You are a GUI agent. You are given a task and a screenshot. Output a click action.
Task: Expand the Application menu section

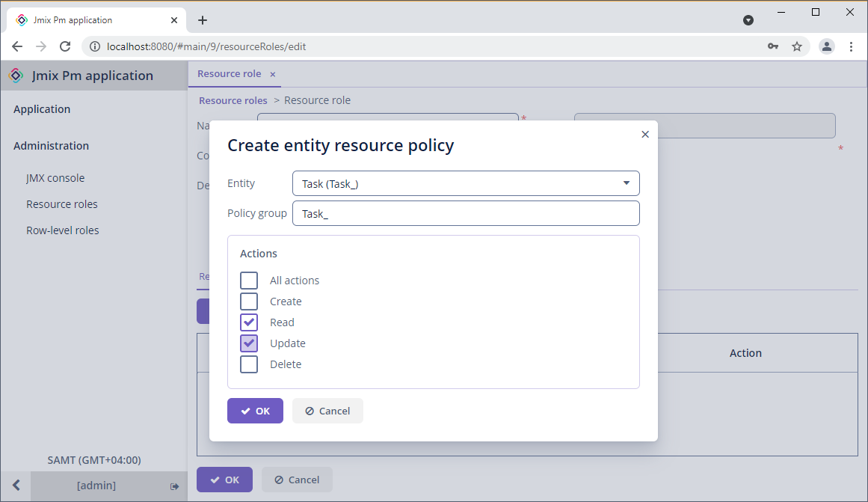pos(42,109)
